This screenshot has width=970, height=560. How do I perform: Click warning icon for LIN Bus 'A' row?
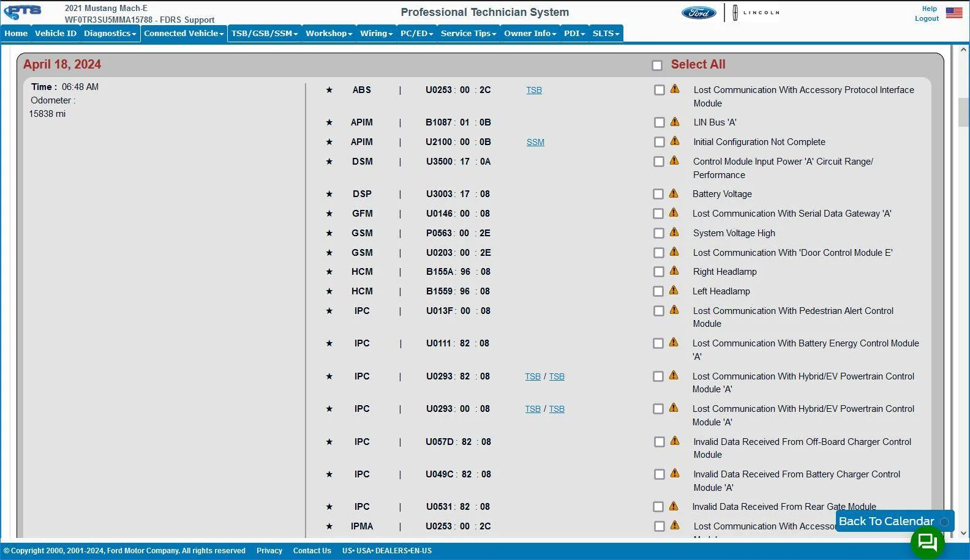point(675,122)
